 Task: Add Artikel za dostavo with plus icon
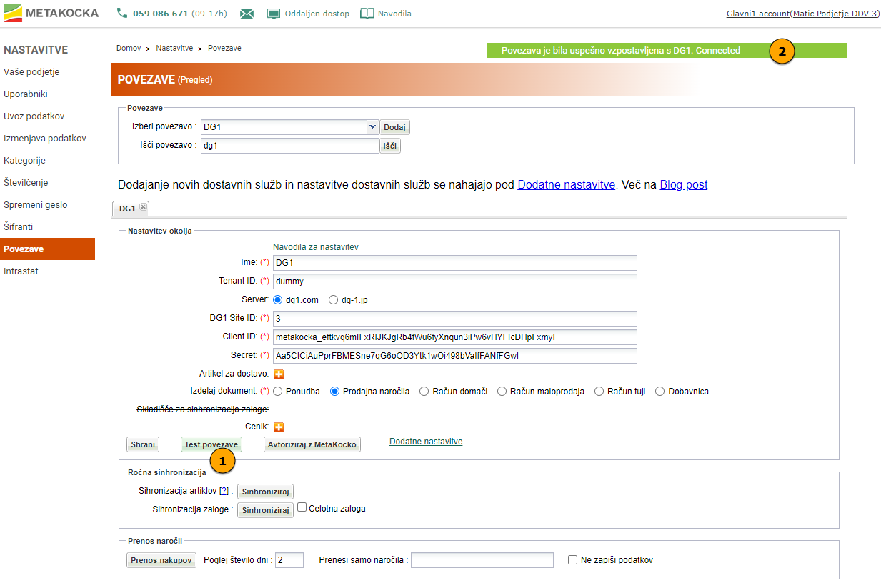pyautogui.click(x=279, y=374)
